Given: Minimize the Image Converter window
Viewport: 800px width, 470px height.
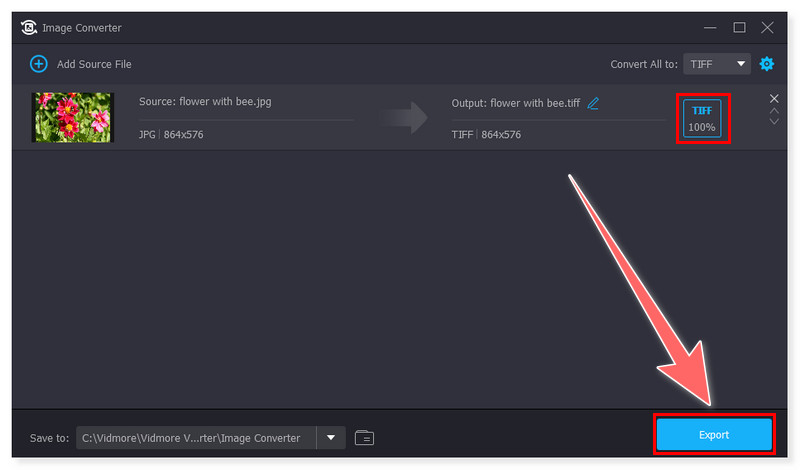Looking at the screenshot, I should (x=711, y=27).
